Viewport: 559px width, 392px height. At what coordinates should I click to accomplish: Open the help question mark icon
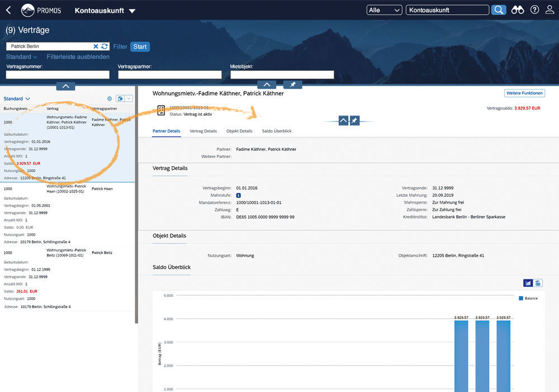pyautogui.click(x=535, y=10)
